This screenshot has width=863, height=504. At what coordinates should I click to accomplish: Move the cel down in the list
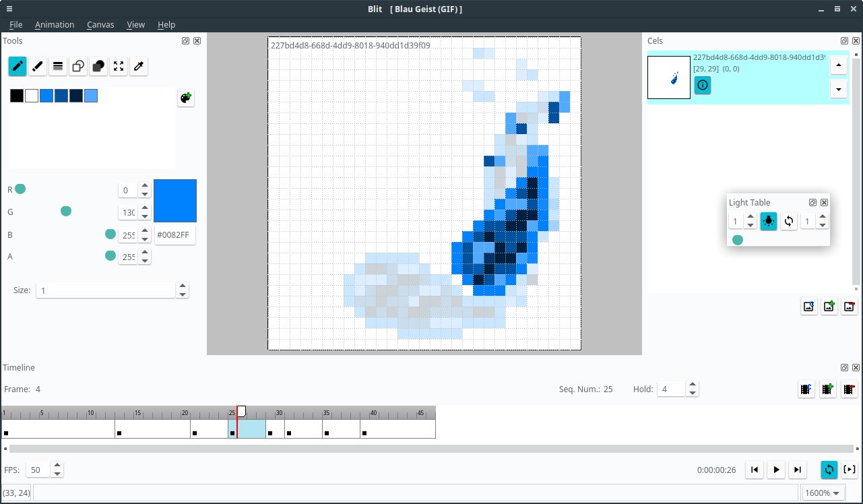839,89
